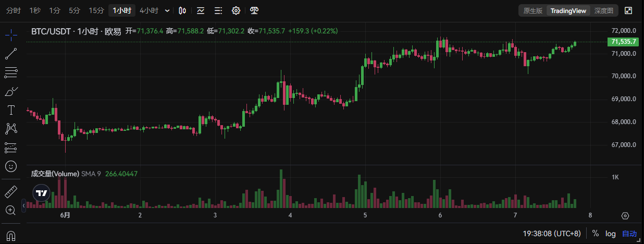644x244 pixels.
Task: Select the 15分 interval button
Action: tap(96, 10)
